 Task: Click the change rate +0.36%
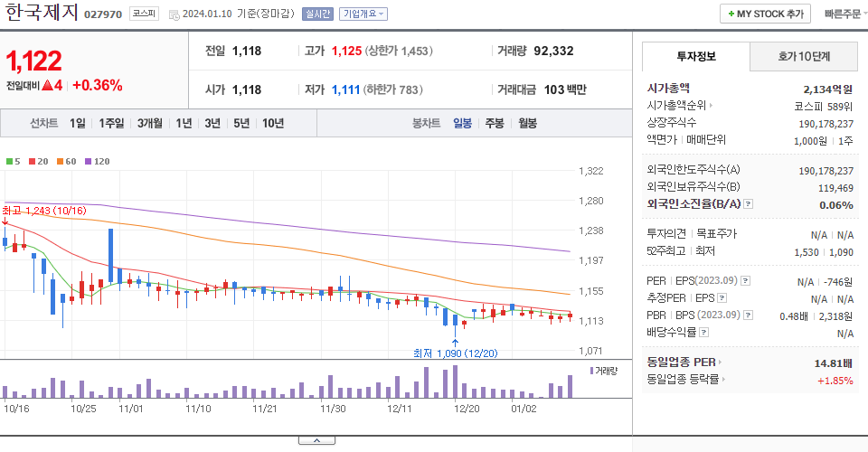(98, 85)
